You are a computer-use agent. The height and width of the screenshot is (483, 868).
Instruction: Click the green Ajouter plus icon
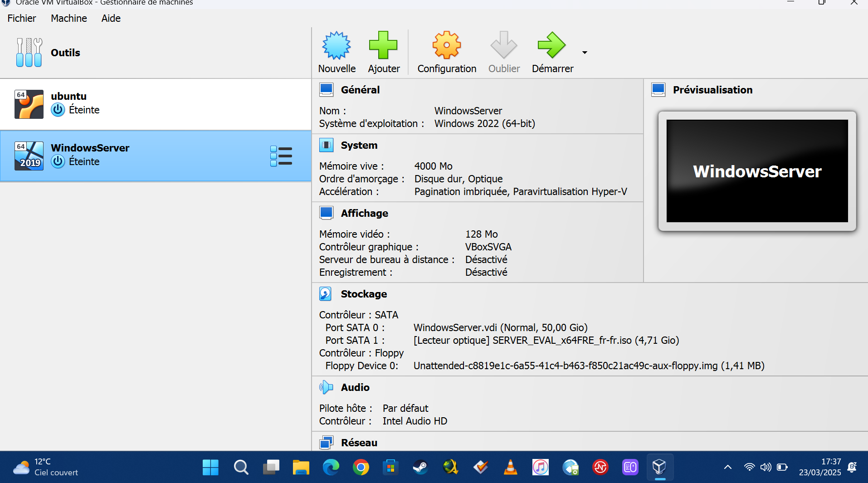383,45
